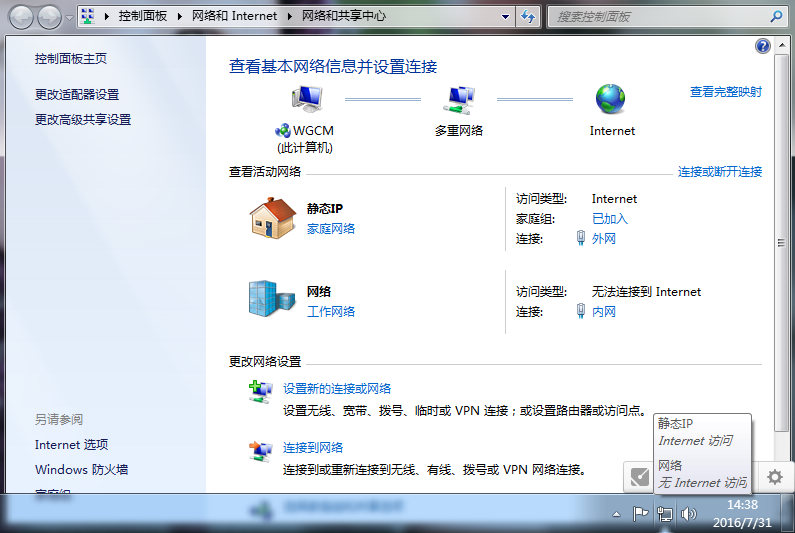
Task: Click the refresh button beside address bar
Action: [x=528, y=17]
